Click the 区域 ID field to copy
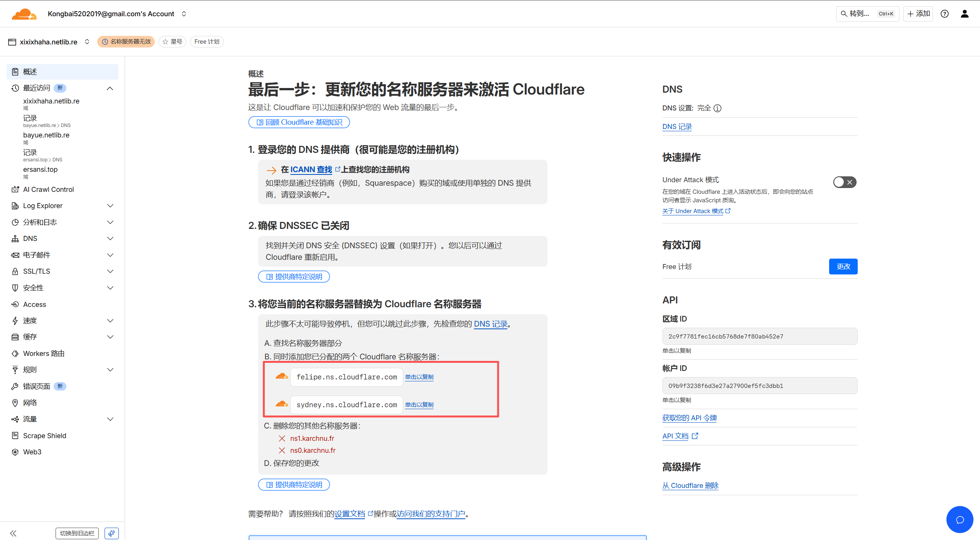This screenshot has width=980, height=540. (x=759, y=336)
